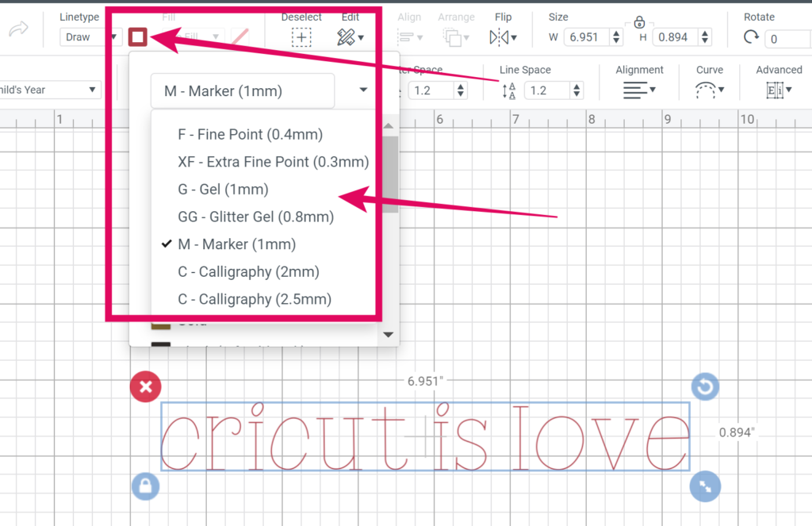Viewport: 812px width, 526px height.
Task: Open the Advanced text options
Action: tap(779, 90)
